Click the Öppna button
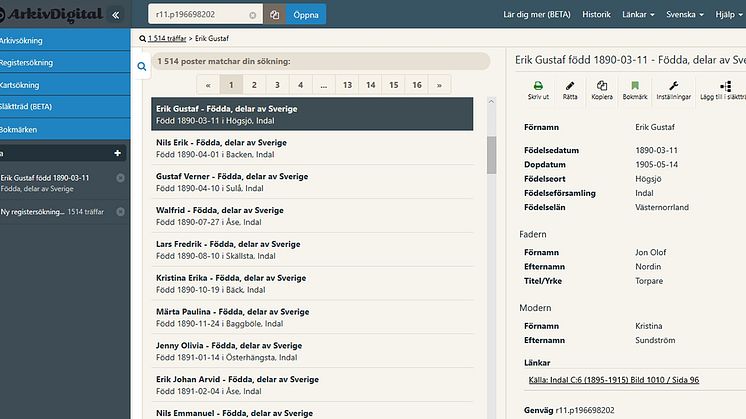The height and width of the screenshot is (419, 746). 306,15
